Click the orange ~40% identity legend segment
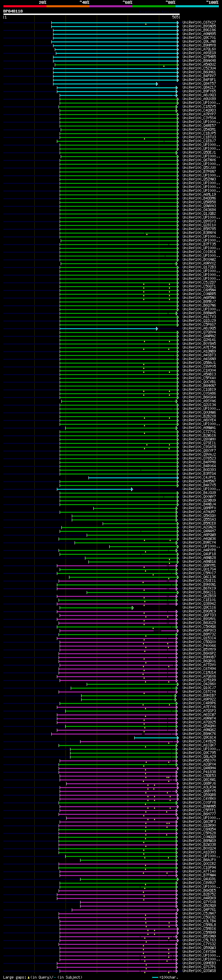Screen dimensions: 222x980 (68, 6)
